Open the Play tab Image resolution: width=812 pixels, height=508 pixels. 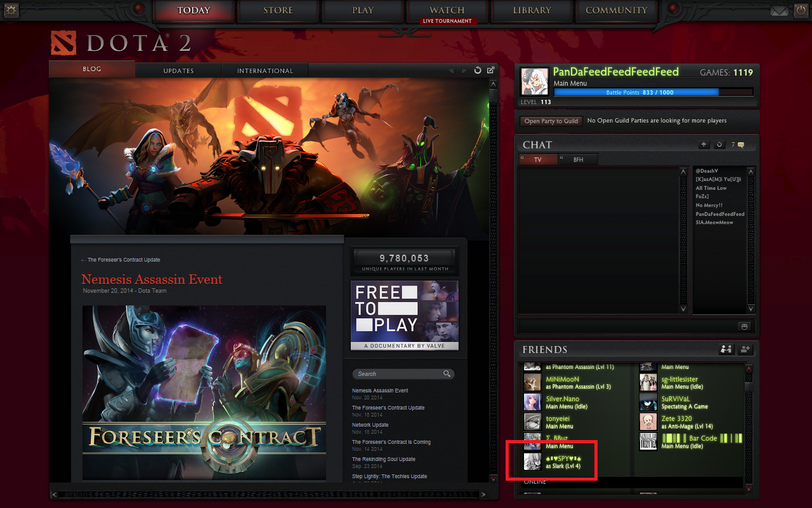click(363, 11)
